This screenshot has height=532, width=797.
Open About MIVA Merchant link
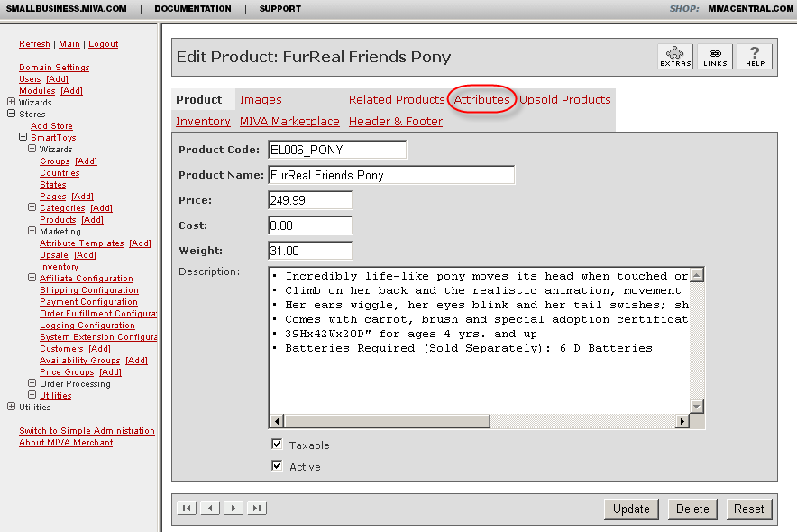click(x=66, y=443)
